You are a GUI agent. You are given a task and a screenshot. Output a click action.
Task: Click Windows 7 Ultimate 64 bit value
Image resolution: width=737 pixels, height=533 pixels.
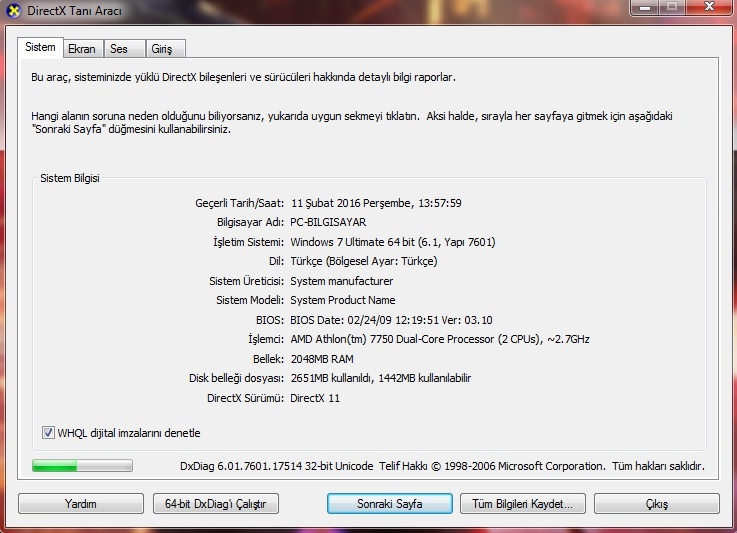click(x=392, y=242)
